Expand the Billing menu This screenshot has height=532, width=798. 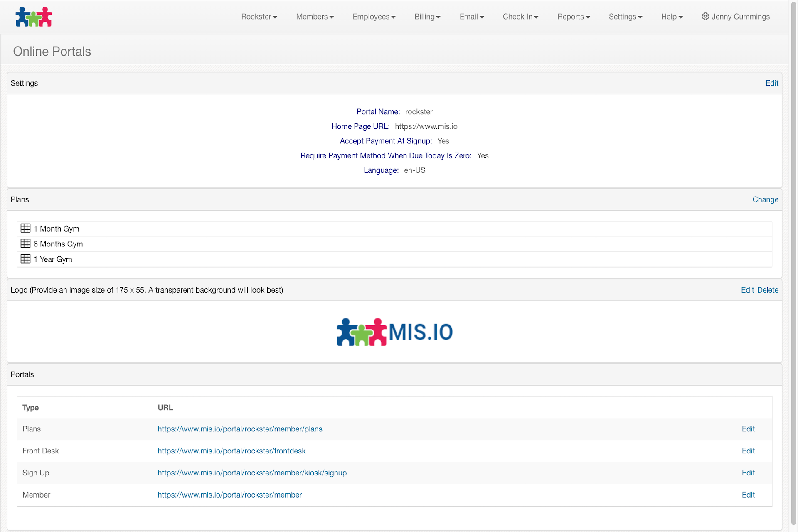click(x=427, y=17)
